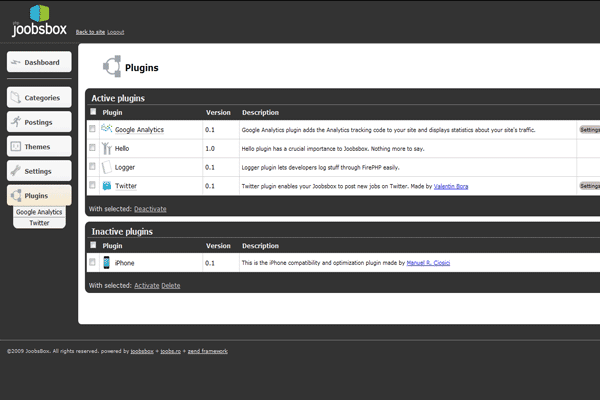Tick the Google Analytics plugin checkbox
Screen dimensions: 600x400
pos(93,130)
